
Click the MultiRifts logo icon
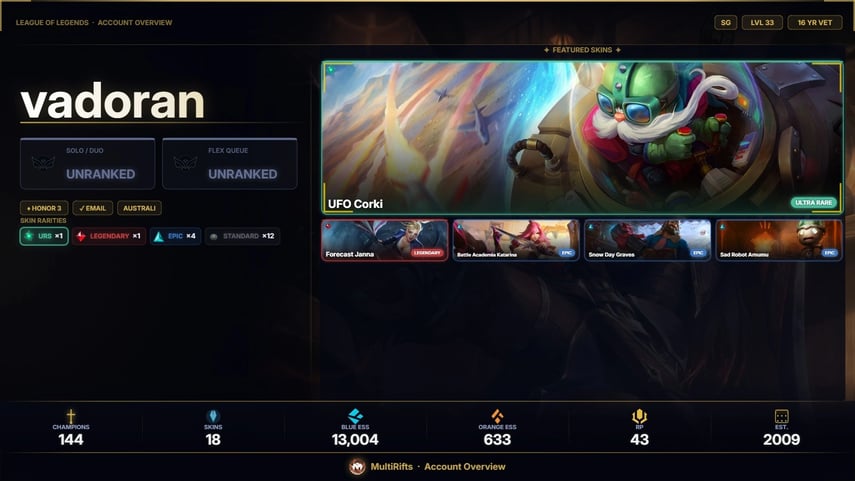[357, 467]
